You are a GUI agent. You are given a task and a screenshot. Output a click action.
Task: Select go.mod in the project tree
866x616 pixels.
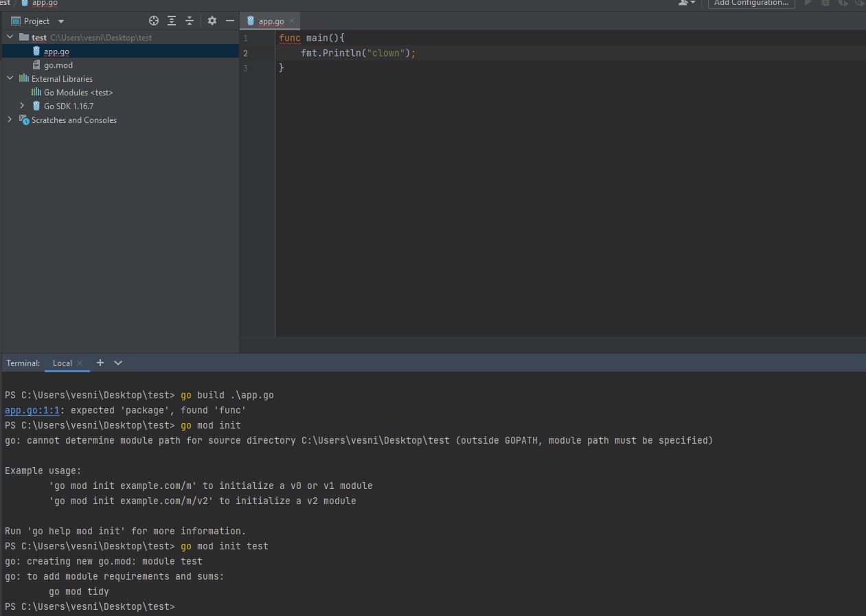tap(58, 65)
